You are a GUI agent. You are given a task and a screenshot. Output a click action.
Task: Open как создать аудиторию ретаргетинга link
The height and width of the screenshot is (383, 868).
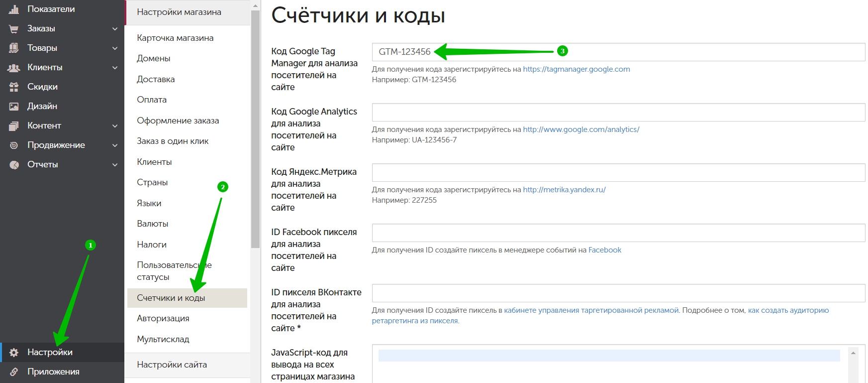point(788,310)
